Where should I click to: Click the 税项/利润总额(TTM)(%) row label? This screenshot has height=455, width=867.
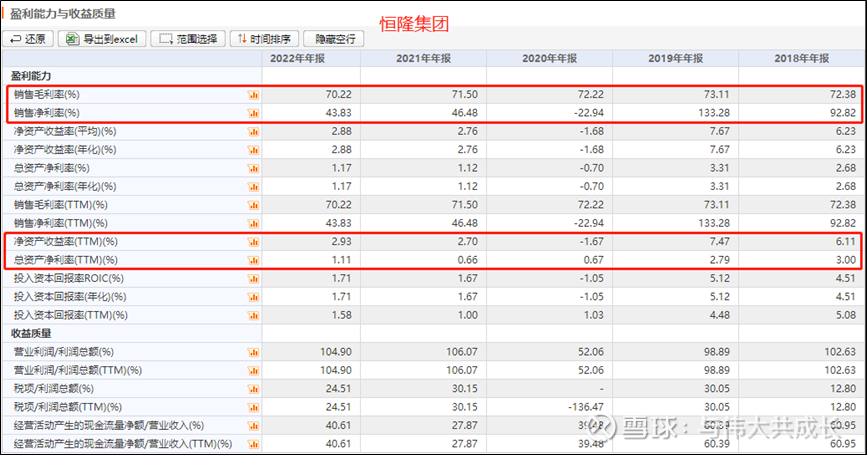(68, 407)
